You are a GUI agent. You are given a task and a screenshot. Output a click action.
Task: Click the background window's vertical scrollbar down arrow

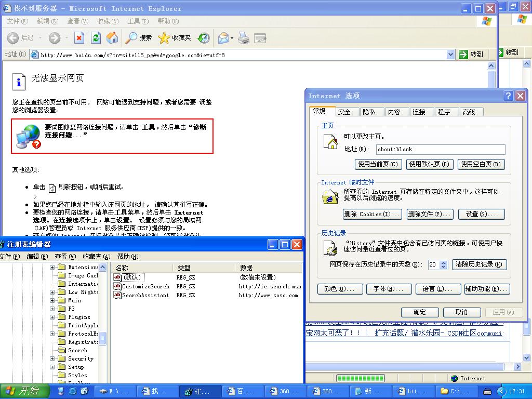click(527, 357)
